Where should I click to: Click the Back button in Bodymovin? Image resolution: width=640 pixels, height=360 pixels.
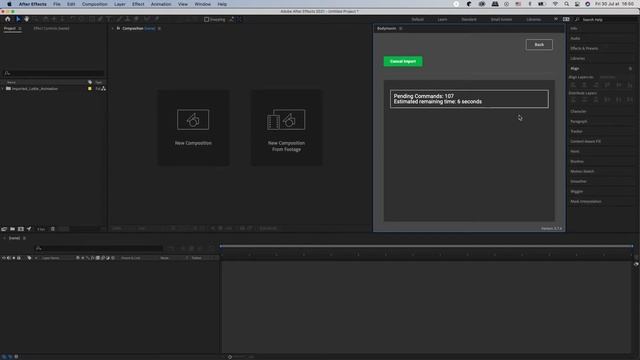pos(539,44)
